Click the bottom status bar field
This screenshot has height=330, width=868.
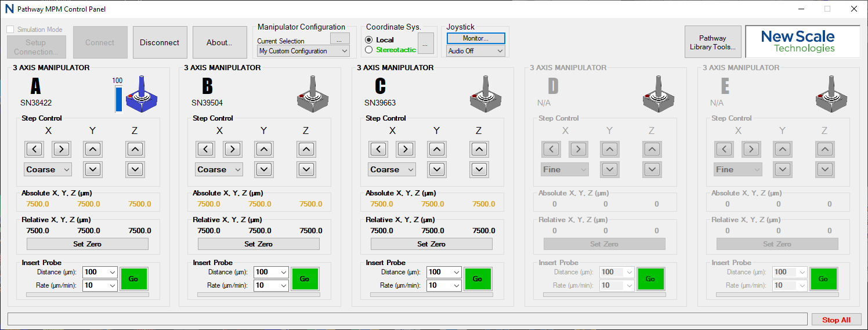coord(407,319)
